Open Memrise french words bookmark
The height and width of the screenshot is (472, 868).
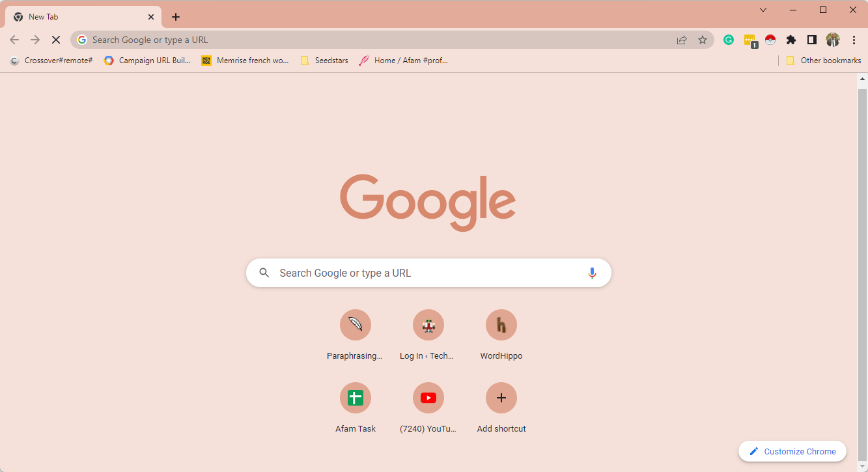click(x=245, y=61)
